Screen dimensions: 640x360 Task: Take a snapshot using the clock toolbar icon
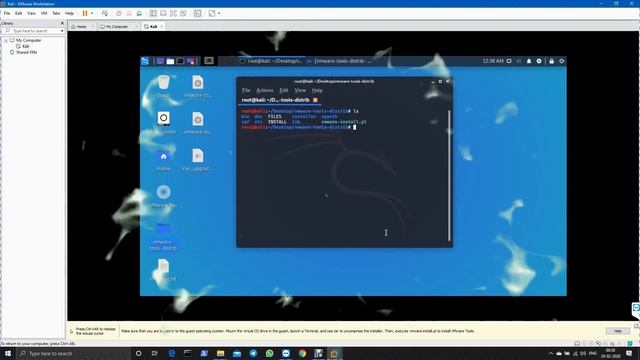pyautogui.click(x=119, y=13)
